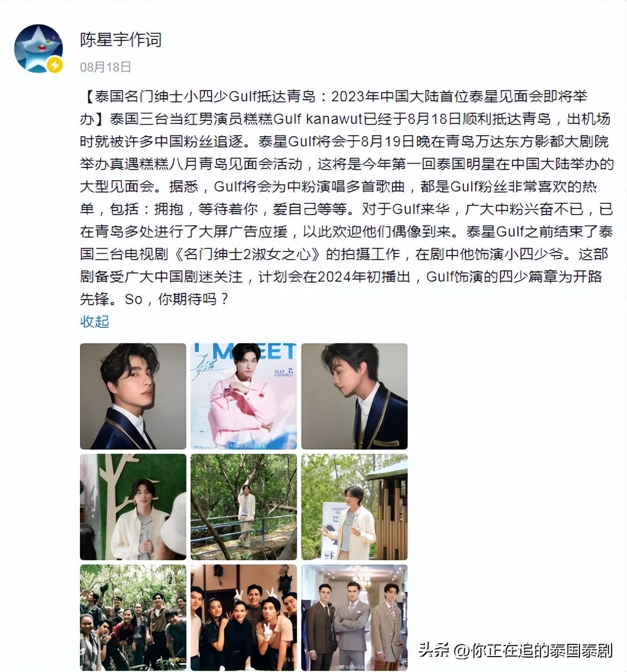Open the outdoor group crew photo
Screen dimensions: 627x672
pyautogui.click(x=133, y=618)
